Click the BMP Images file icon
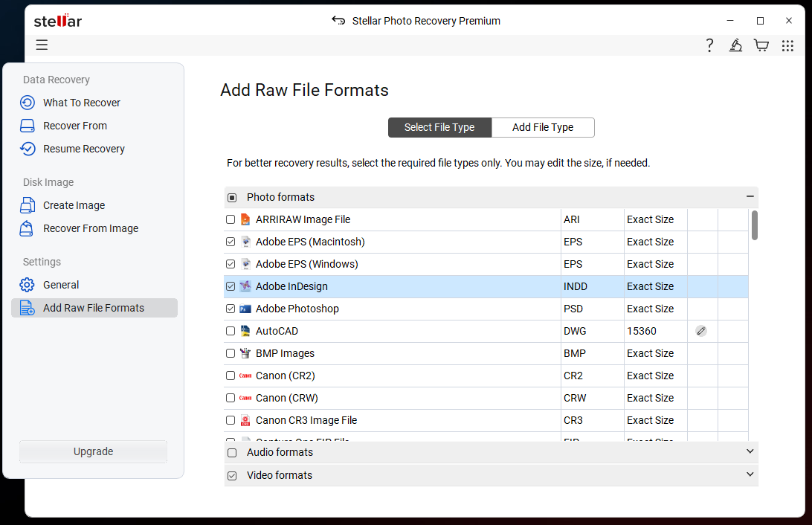The width and height of the screenshot is (812, 525). 245,353
